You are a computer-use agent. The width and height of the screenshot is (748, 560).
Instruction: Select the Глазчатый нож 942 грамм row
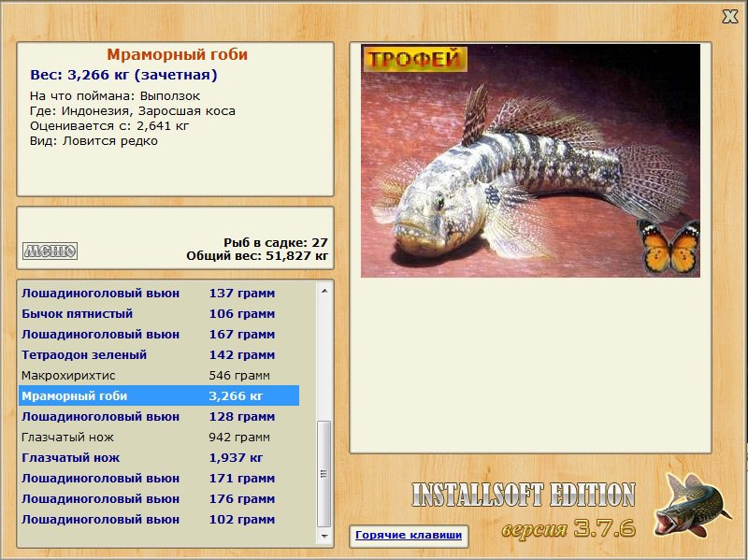tap(159, 437)
